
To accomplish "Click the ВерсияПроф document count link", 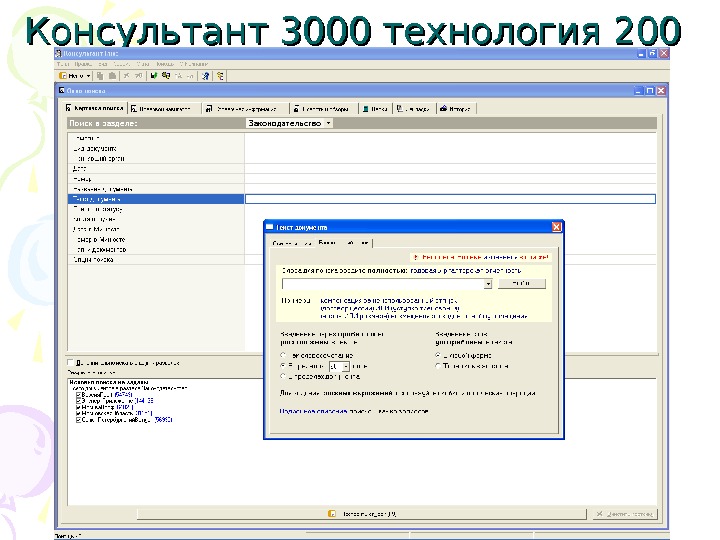I will [x=123, y=394].
